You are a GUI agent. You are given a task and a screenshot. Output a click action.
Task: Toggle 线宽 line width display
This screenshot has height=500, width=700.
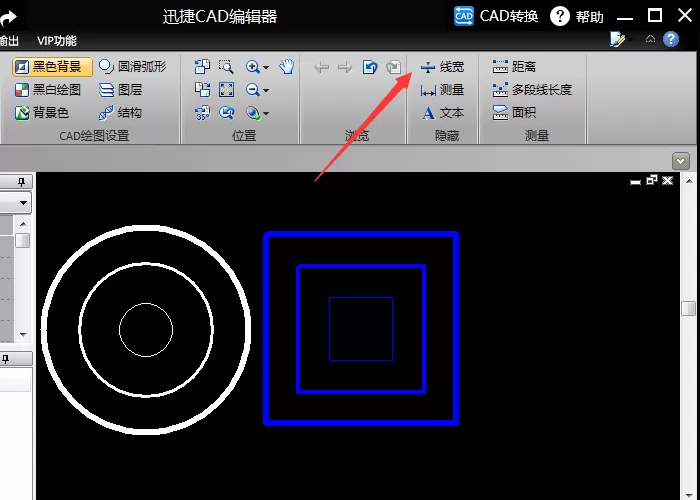442,67
